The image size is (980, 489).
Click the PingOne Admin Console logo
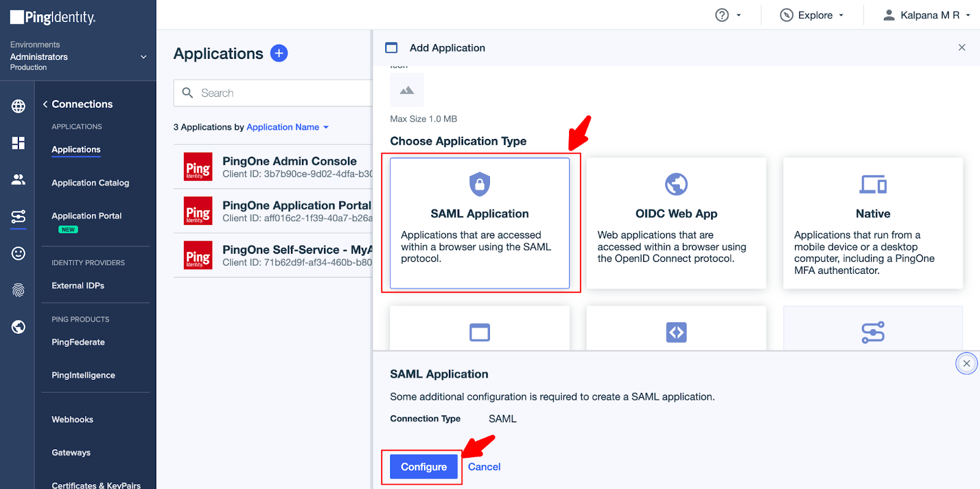pos(198,167)
